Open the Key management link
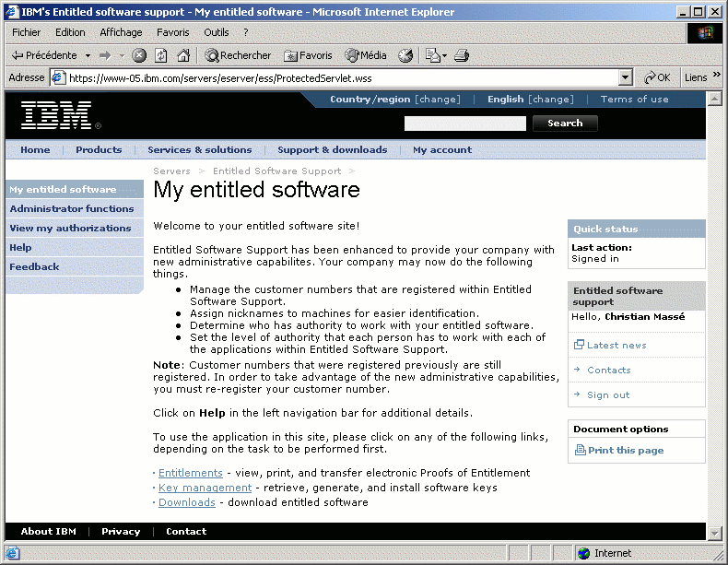Image resolution: width=728 pixels, height=565 pixels. [205, 488]
